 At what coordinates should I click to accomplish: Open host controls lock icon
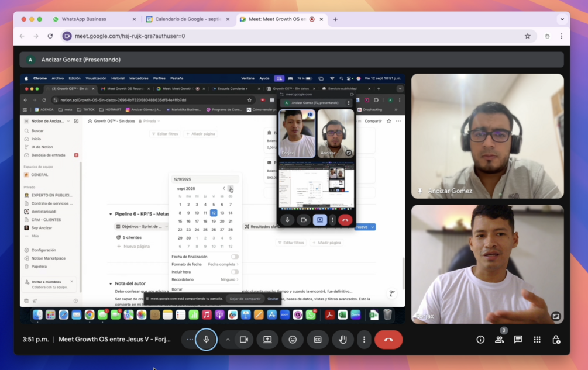(x=556, y=340)
